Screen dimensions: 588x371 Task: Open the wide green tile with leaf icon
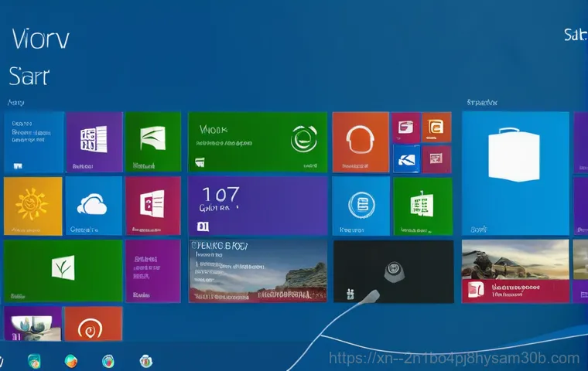(63, 271)
